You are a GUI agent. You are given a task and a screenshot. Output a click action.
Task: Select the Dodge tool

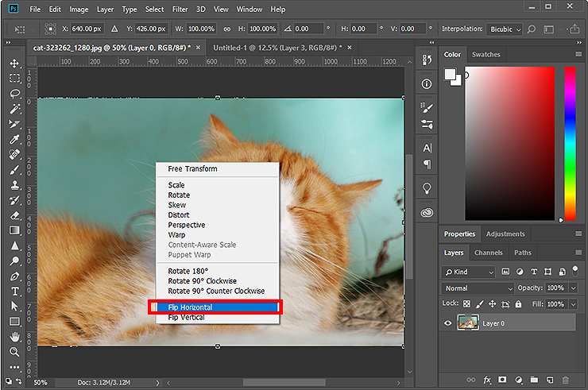(14, 261)
